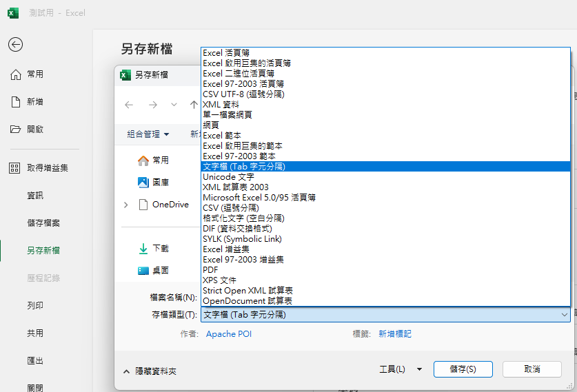Open the 組合管理 dropdown menu
Image resolution: width=577 pixels, height=392 pixels.
(148, 134)
